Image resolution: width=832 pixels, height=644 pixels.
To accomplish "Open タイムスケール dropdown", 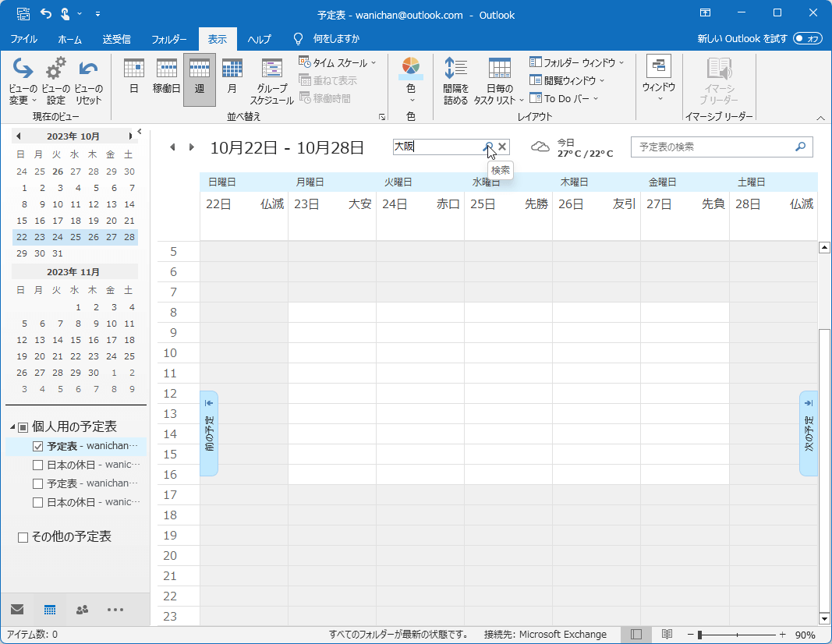I will tap(338, 62).
